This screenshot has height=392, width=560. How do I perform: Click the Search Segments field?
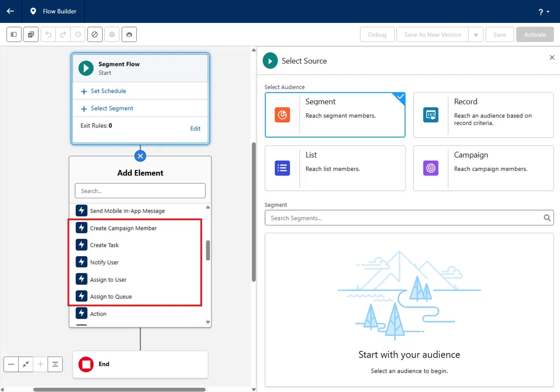point(409,218)
